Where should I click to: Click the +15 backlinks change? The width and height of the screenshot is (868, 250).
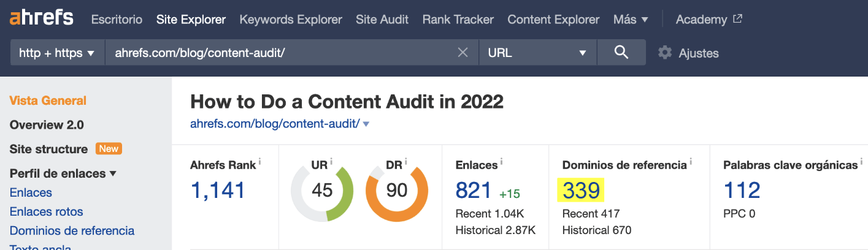[x=510, y=194]
